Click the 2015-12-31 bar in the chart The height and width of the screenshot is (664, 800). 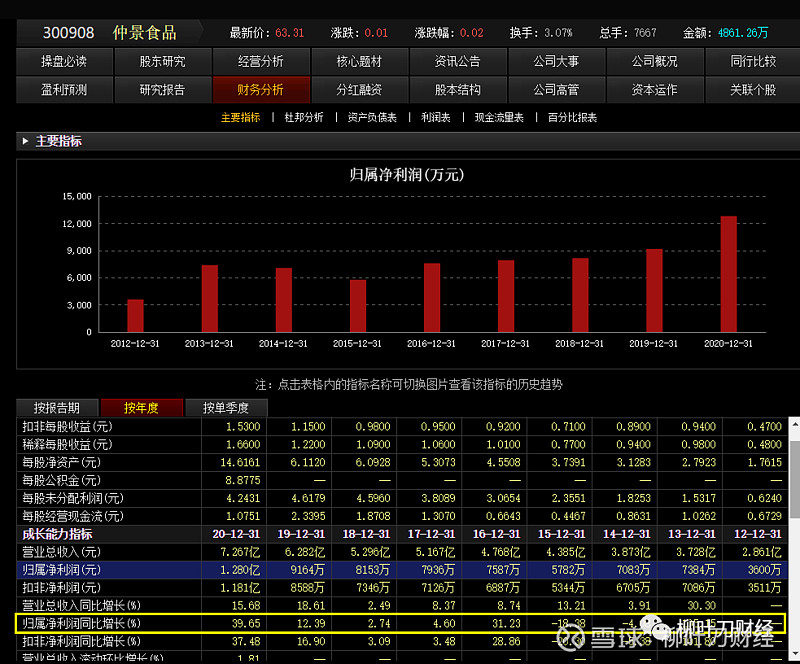(358, 306)
